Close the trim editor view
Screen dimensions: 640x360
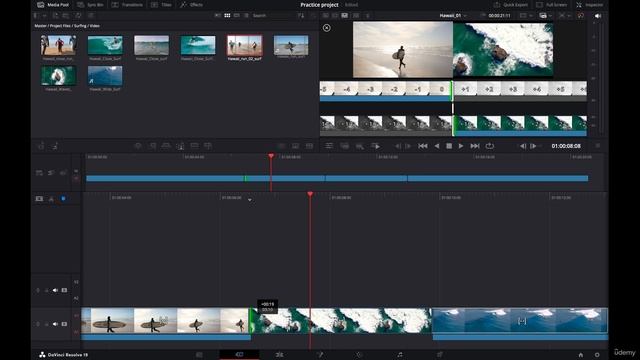327,28
